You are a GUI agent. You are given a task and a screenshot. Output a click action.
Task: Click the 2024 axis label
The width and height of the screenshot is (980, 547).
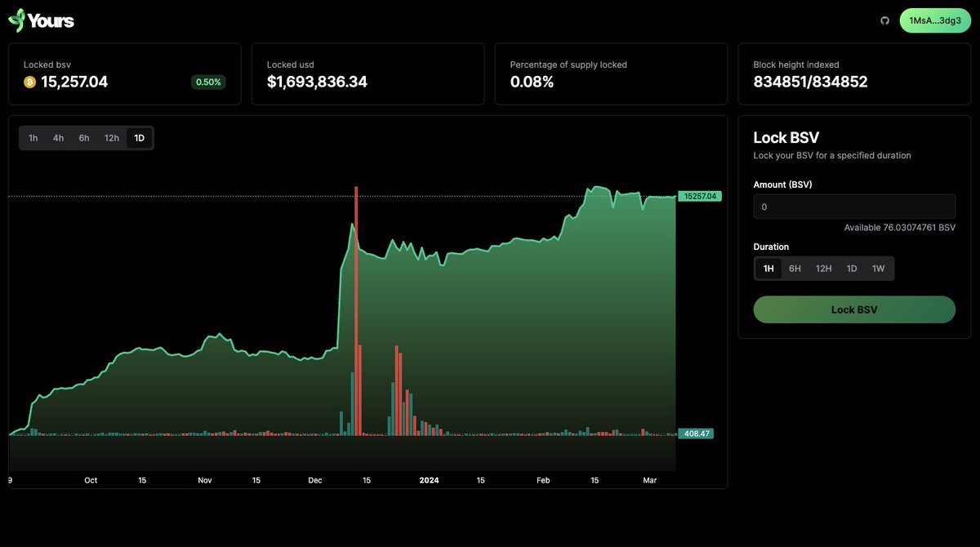tap(429, 480)
